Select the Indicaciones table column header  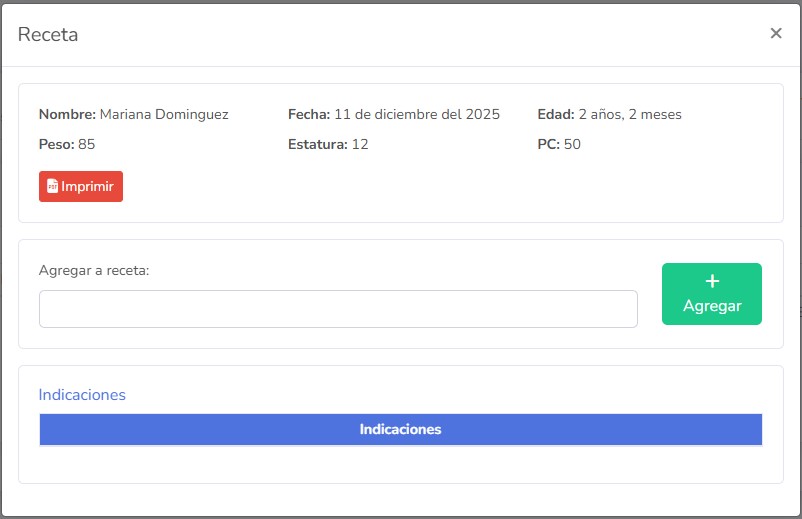tap(400, 430)
